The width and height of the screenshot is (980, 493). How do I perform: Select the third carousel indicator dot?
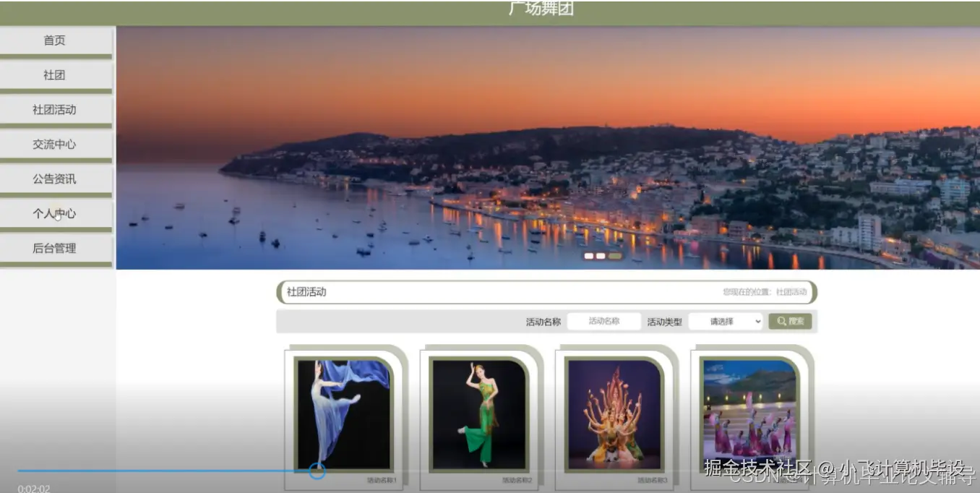point(614,256)
